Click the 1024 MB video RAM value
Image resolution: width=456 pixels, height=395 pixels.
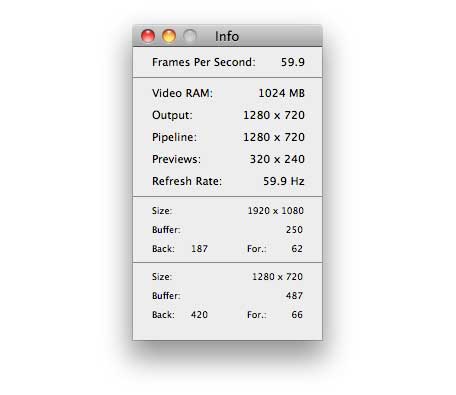(x=281, y=93)
